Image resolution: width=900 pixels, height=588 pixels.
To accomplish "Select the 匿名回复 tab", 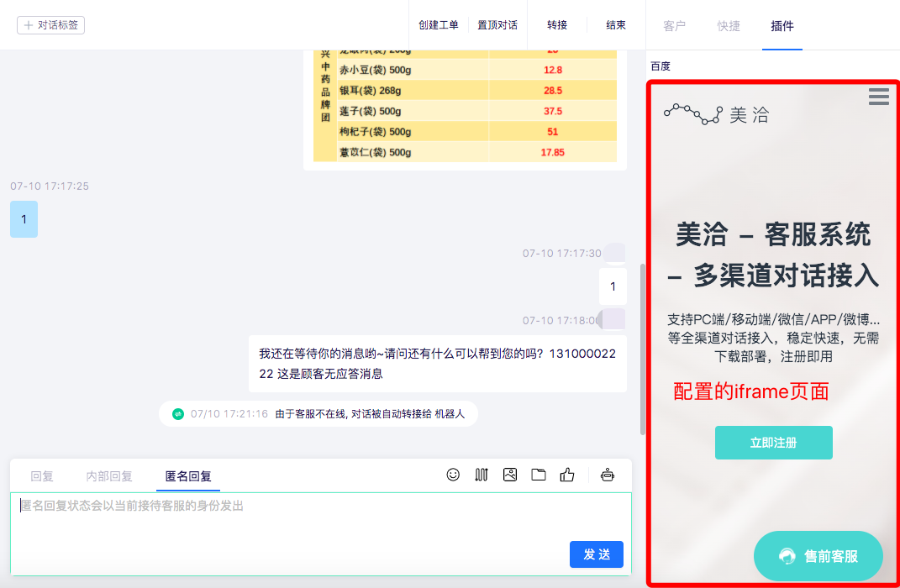I will (x=188, y=476).
